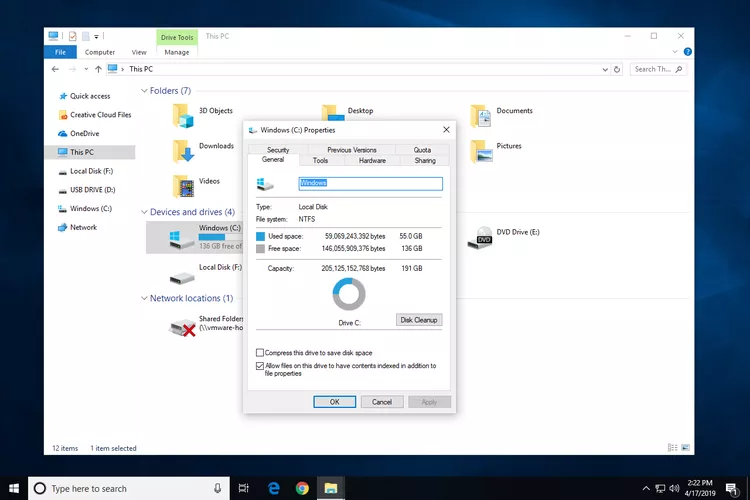Open the Videos folder icon
This screenshot has height=500, width=750.
183,186
